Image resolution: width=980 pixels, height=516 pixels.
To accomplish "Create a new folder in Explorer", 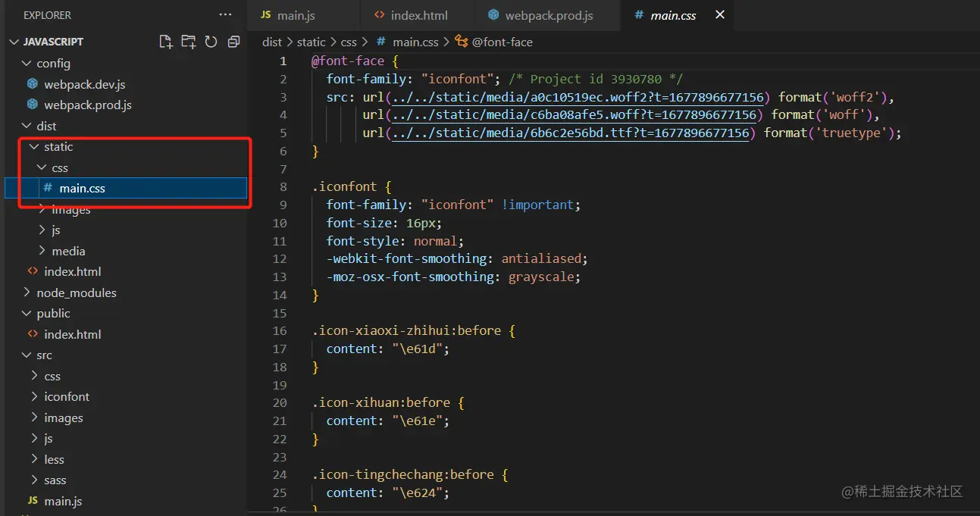I will tap(188, 42).
